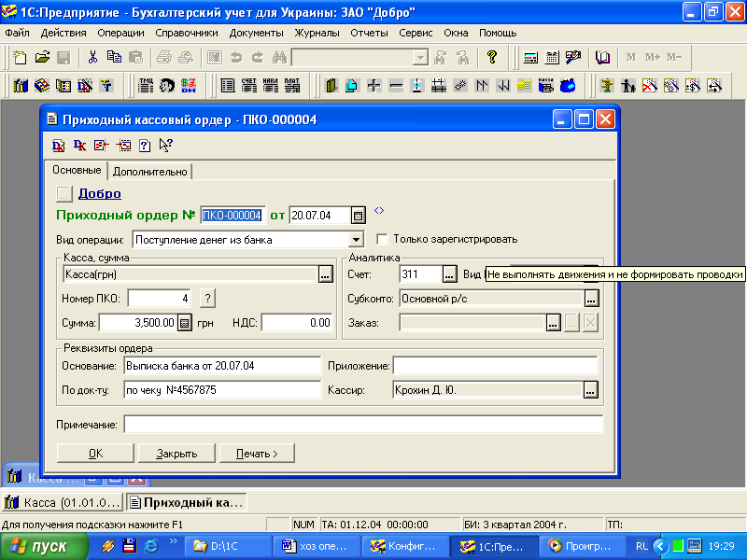
Task: Click the minus sign toolbar icon
Action: coord(396,86)
